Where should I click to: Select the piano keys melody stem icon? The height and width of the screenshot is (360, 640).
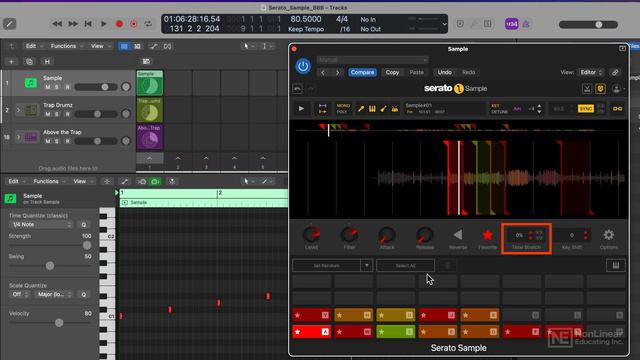(372, 109)
